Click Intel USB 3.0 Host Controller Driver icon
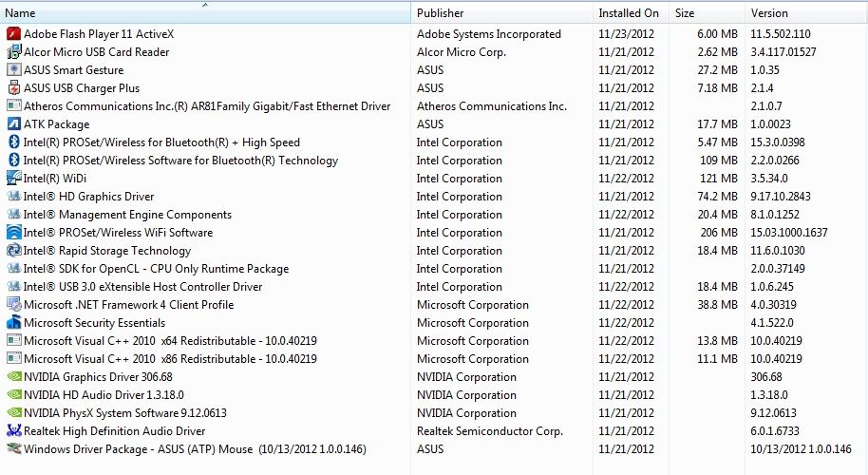Image resolution: width=868 pixels, height=475 pixels. click(14, 287)
